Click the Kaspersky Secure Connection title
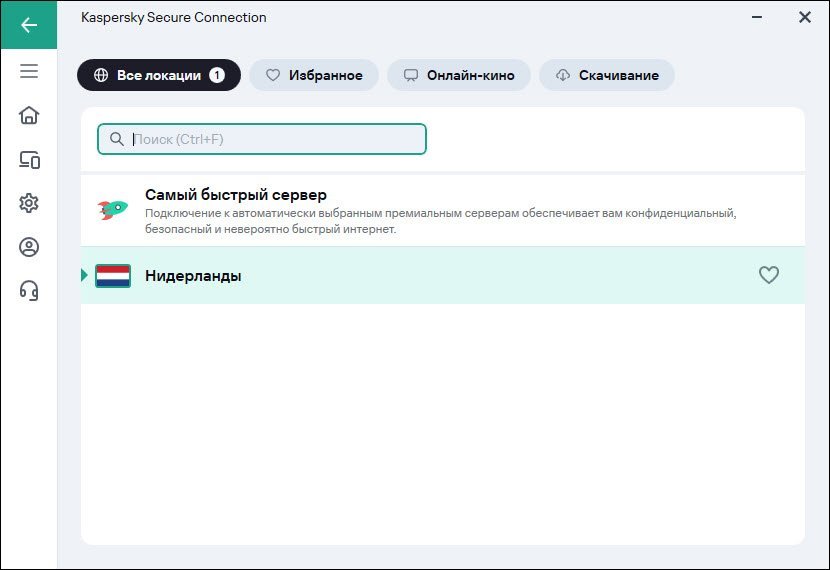Screen dimensions: 830x570 coord(174,17)
